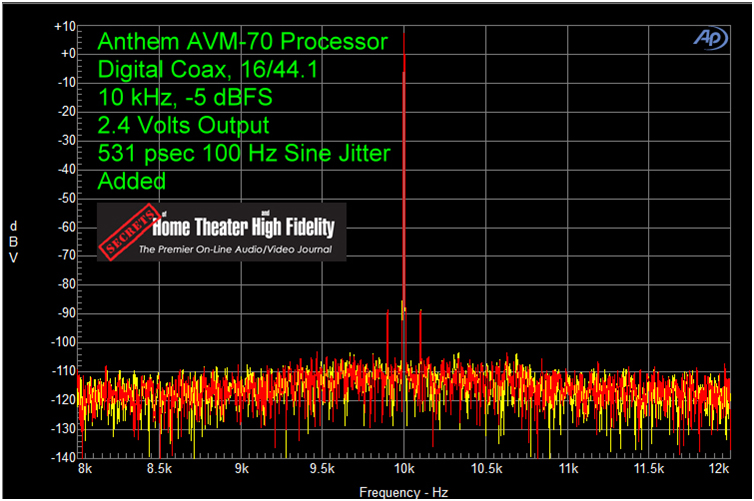The height and width of the screenshot is (501, 754).
Task: Click the 'Added' annotation line
Action: 132,181
